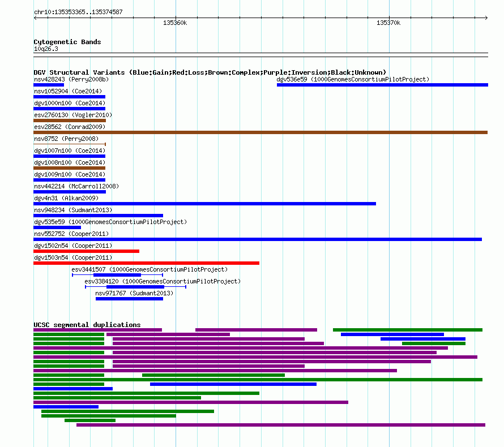504x447 pixels.
Task: Click the chr10:135353365..135374587 region label
Action: click(78, 12)
